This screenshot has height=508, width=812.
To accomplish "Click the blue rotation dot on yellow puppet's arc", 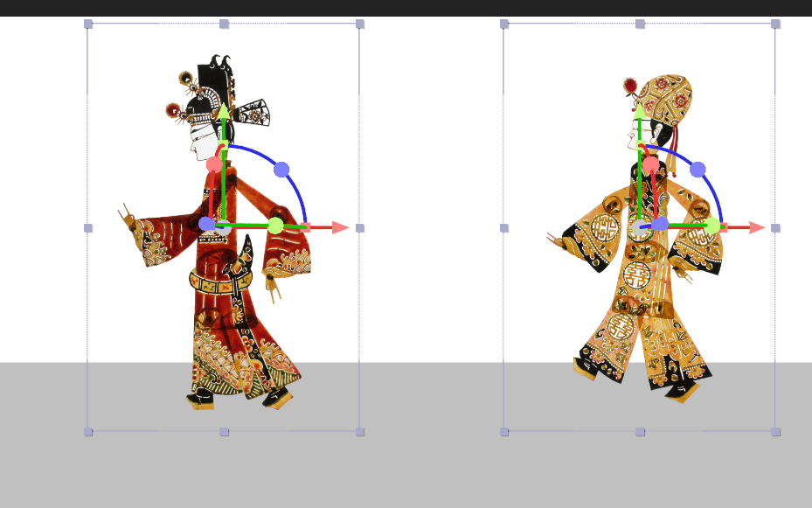I will [x=697, y=170].
